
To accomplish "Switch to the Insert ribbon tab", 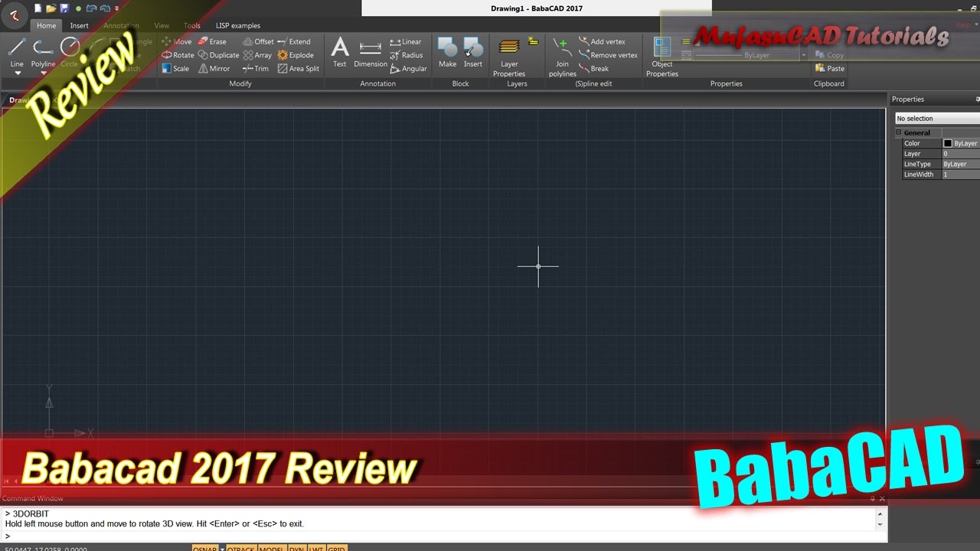I will [80, 25].
